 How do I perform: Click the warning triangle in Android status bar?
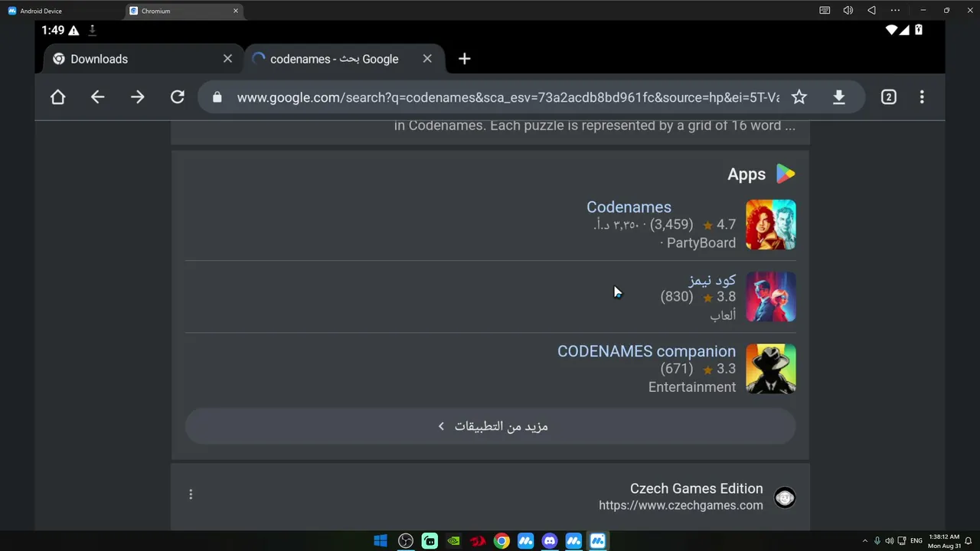(73, 31)
